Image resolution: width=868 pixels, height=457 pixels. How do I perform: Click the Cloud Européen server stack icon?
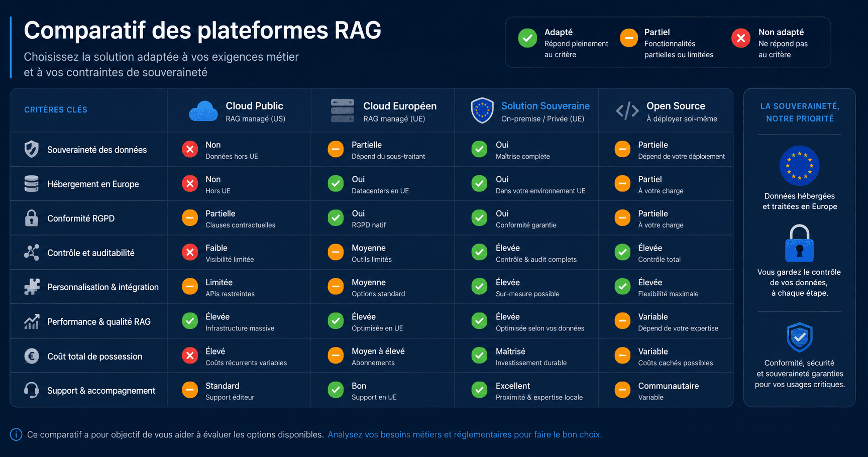click(343, 110)
